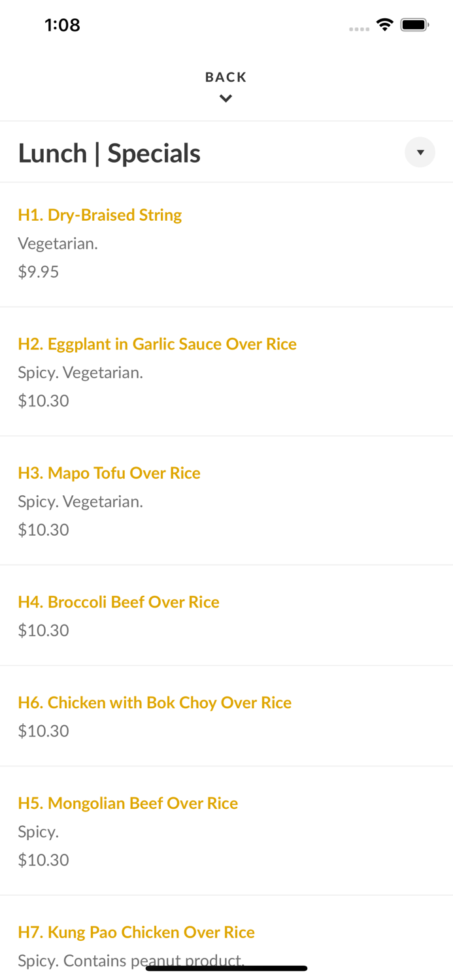The image size is (453, 980).
Task: Choose H3. Mapo Tofu Over Rice
Action: 109,472
